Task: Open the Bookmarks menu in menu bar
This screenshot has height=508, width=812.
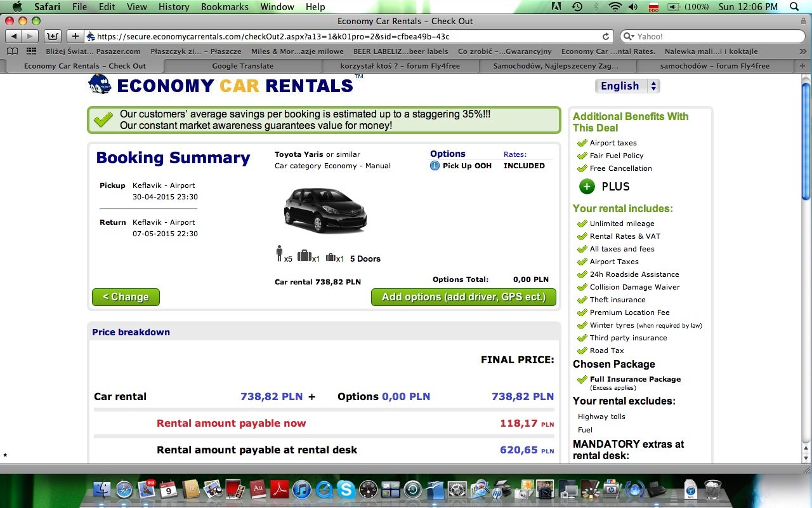Action: (x=225, y=7)
